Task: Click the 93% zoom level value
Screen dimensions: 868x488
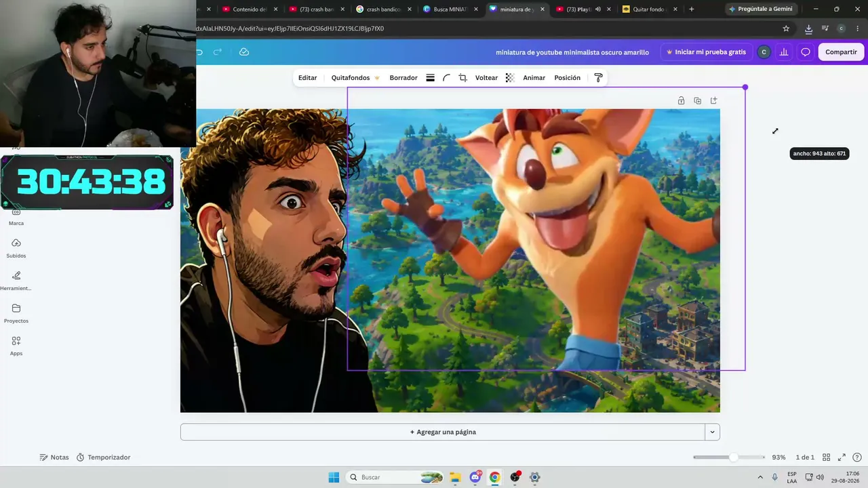Action: tap(778, 457)
